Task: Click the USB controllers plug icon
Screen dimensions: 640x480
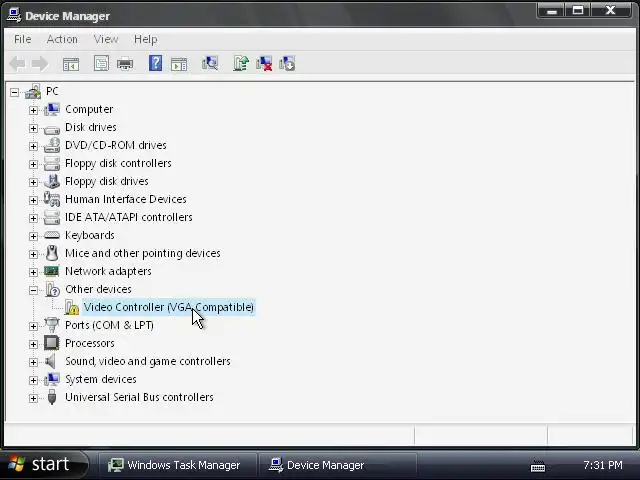Action: point(52,397)
